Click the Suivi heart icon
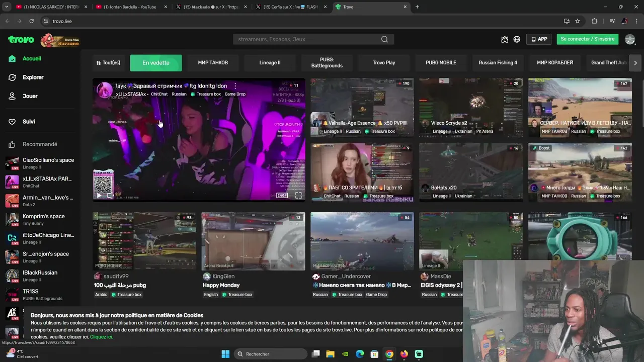 click(12, 122)
